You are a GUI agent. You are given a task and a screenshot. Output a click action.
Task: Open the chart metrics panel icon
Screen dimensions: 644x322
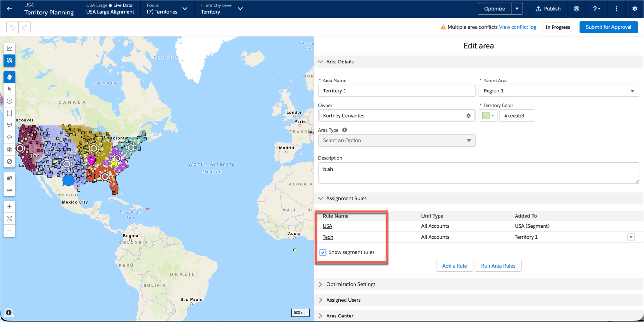(9, 48)
